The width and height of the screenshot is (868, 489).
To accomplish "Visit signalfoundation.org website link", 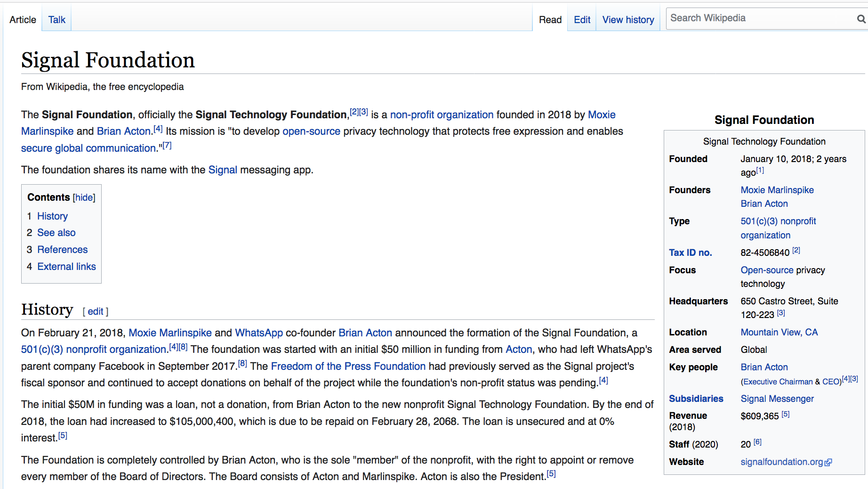I will click(781, 462).
